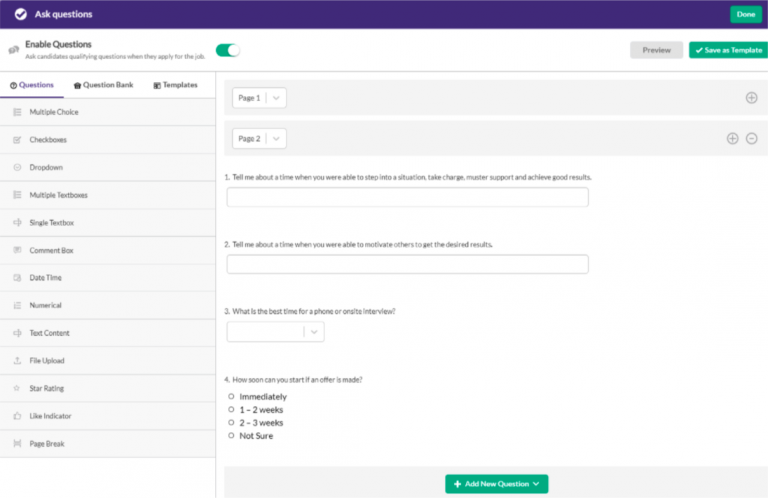768x498 pixels.
Task: Click the Multiple Textboxes icon
Action: (x=17, y=195)
